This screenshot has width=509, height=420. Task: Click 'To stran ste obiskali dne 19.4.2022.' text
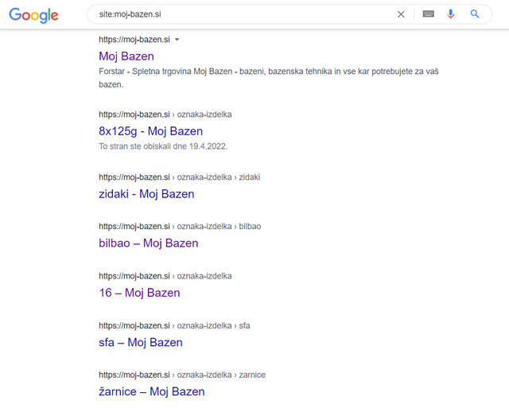pyautogui.click(x=163, y=146)
